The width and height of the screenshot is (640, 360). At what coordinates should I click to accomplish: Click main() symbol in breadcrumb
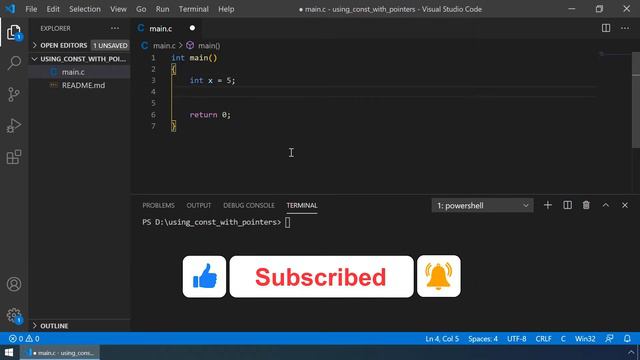(209, 46)
